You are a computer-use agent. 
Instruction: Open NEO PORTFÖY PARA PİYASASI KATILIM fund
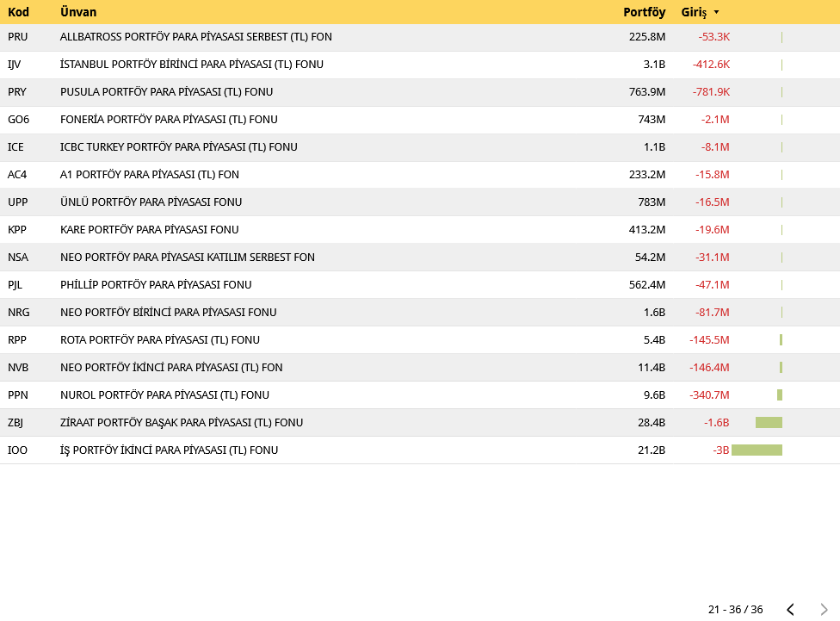point(188,258)
